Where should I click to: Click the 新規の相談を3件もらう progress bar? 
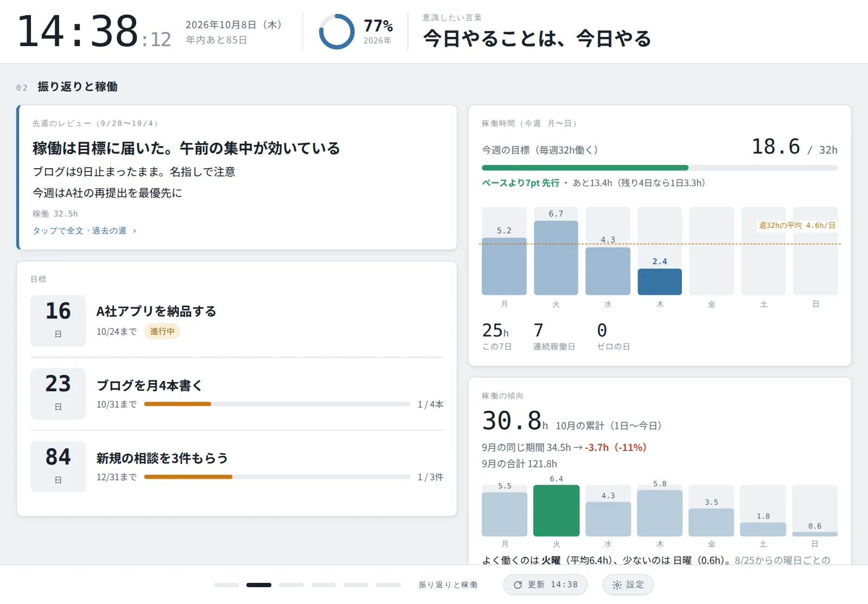277,477
